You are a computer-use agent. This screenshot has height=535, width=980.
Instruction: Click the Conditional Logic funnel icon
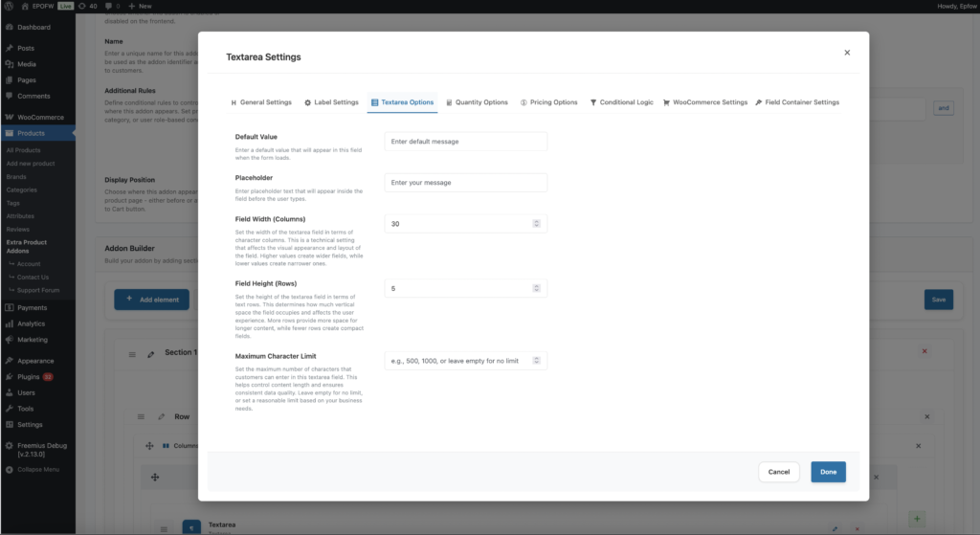(593, 102)
